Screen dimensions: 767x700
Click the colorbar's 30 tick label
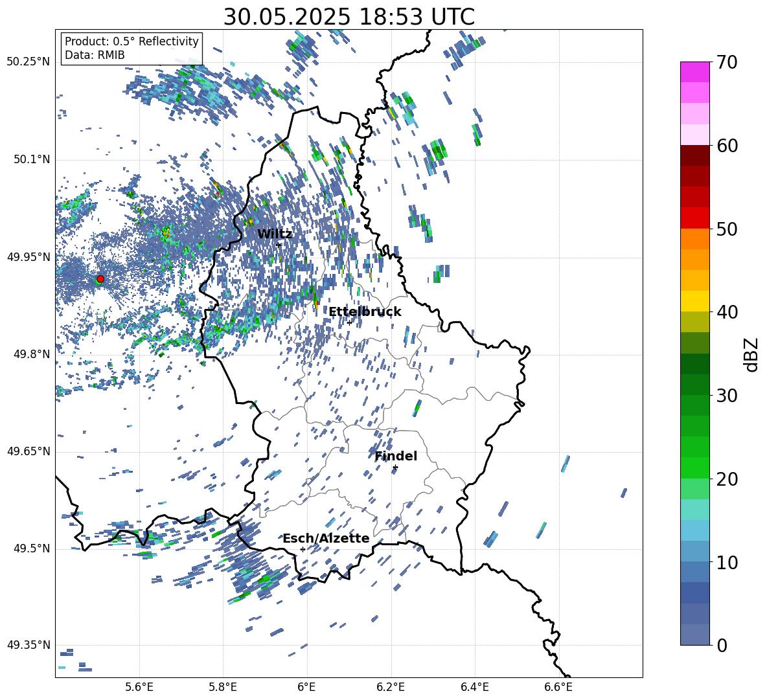(x=727, y=396)
